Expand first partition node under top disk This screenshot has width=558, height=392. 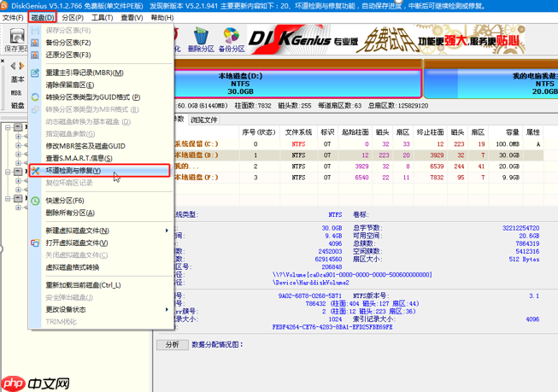pyautogui.click(x=18, y=137)
